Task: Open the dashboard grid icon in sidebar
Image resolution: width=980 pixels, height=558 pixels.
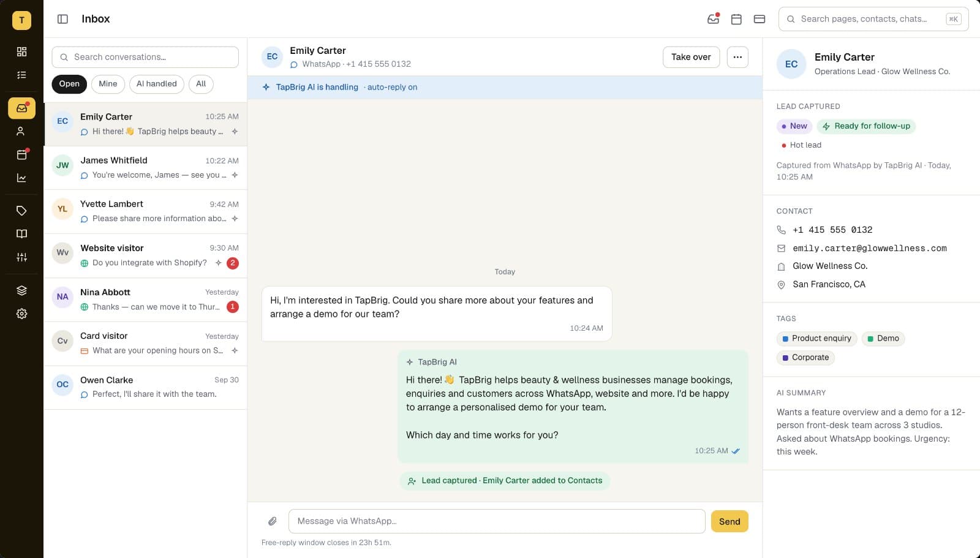Action: (x=21, y=51)
